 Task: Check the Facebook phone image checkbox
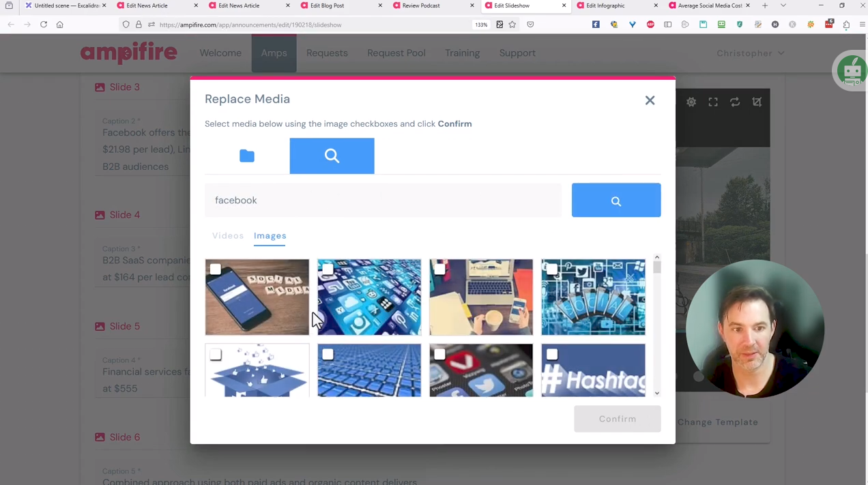(x=216, y=269)
